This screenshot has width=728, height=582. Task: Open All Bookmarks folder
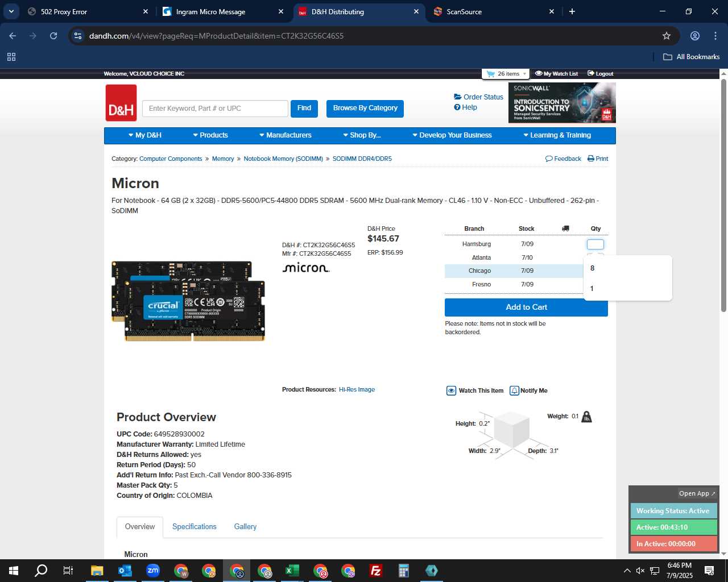point(692,57)
